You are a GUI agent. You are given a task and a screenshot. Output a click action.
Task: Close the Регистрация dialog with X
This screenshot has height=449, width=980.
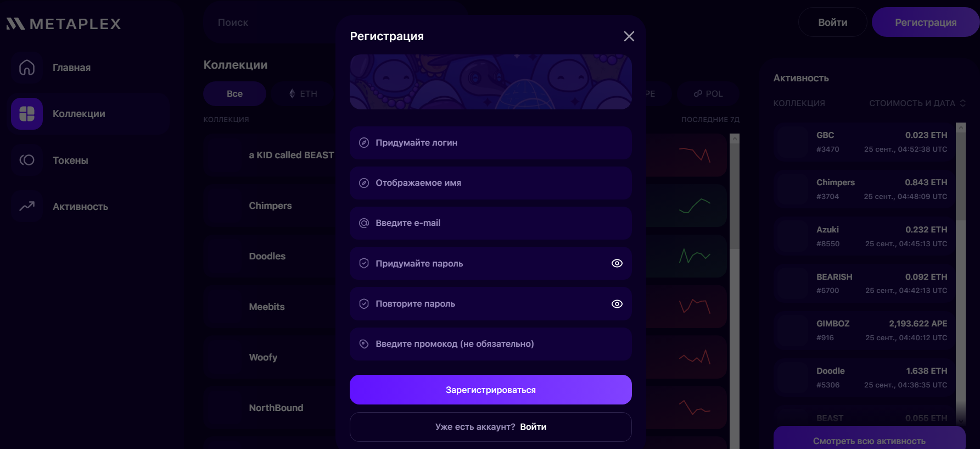pyautogui.click(x=629, y=36)
